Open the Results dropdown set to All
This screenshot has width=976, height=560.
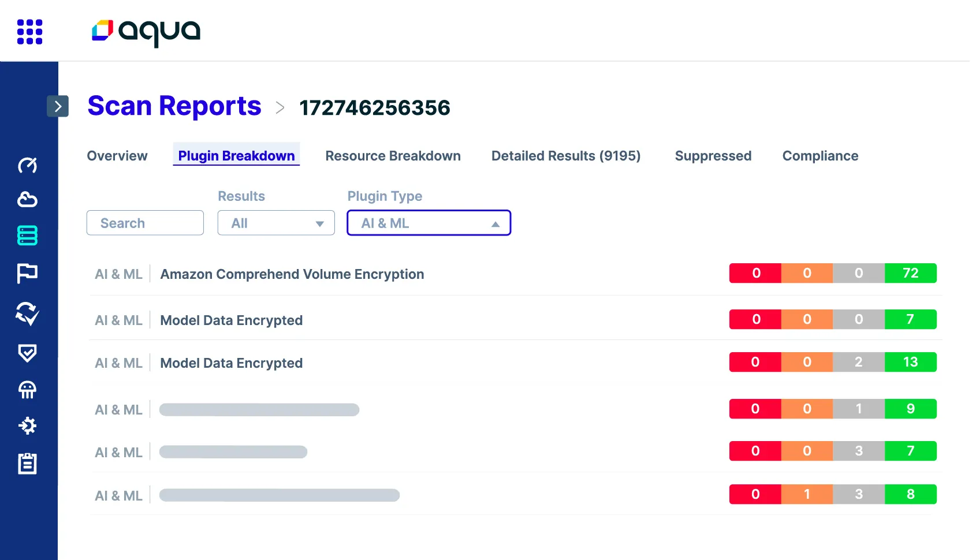tap(276, 223)
